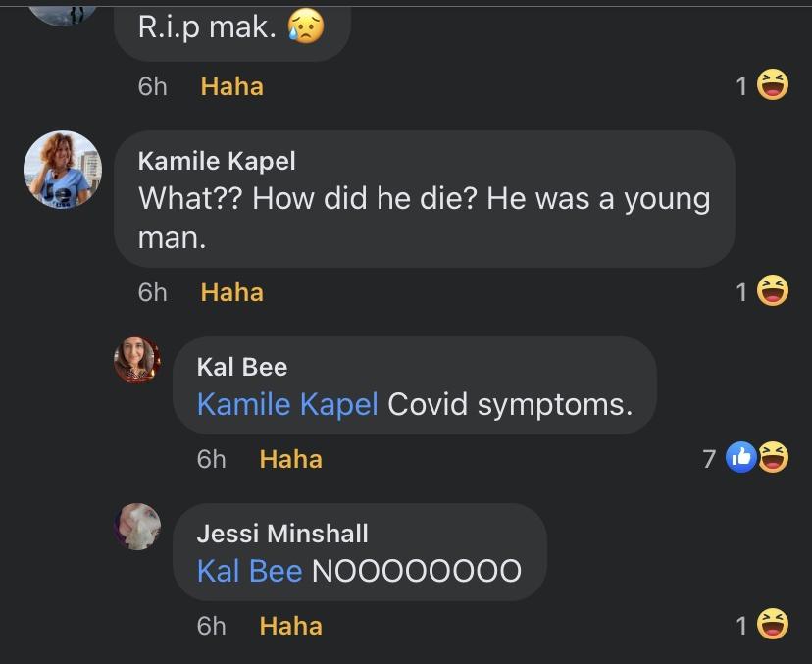Image resolution: width=812 pixels, height=664 pixels.
Task: Toggle Haha reaction under Kal Bee's reply
Action: point(290,459)
